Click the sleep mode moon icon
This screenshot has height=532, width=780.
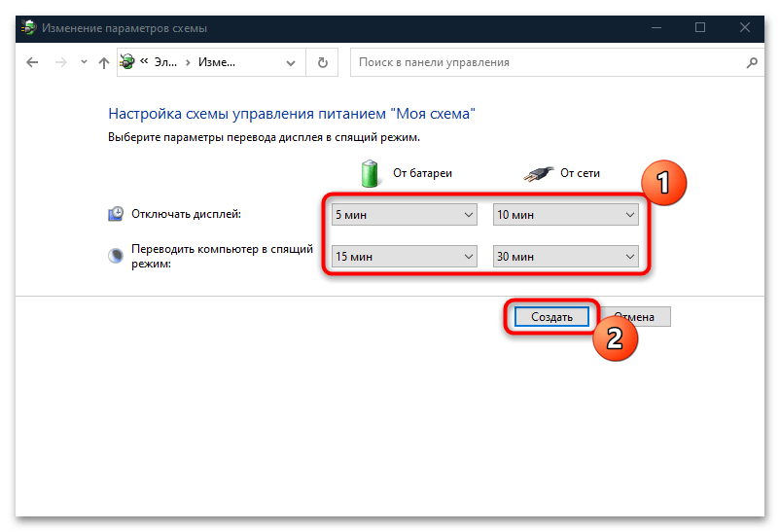pyautogui.click(x=117, y=256)
